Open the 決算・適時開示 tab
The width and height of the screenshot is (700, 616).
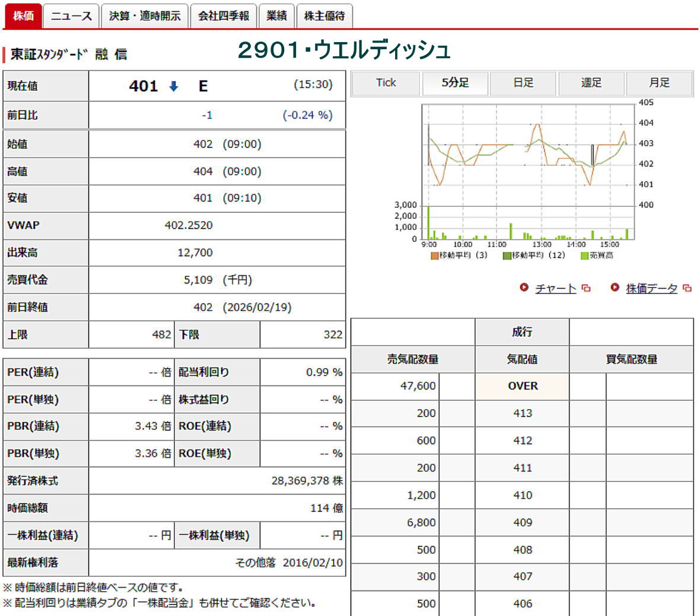coord(145,16)
